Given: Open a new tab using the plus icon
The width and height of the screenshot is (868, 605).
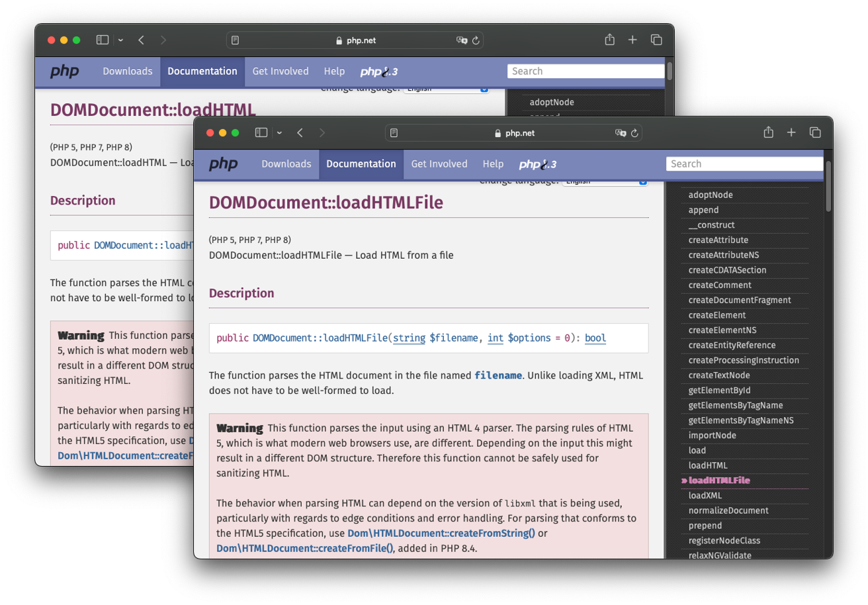Looking at the screenshot, I should coord(791,132).
